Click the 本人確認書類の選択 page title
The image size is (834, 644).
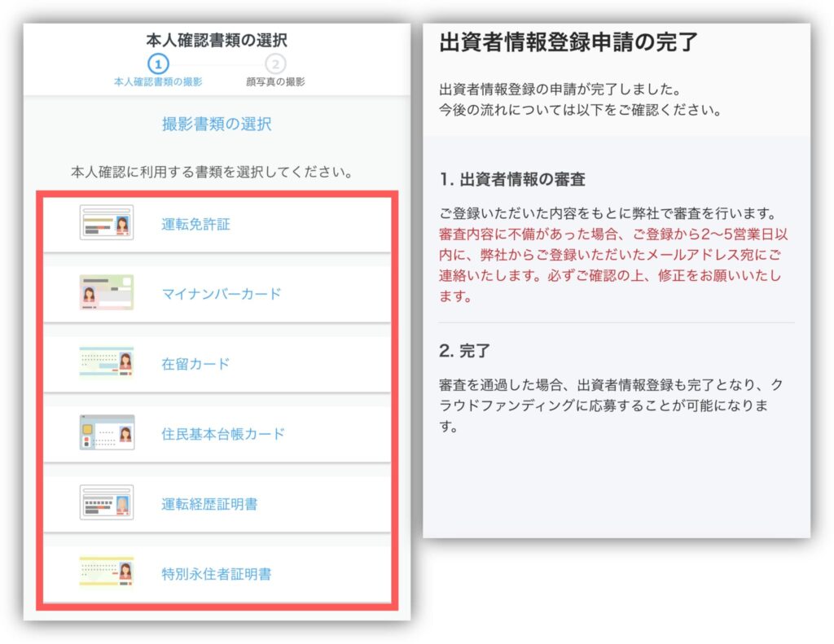click(x=217, y=39)
